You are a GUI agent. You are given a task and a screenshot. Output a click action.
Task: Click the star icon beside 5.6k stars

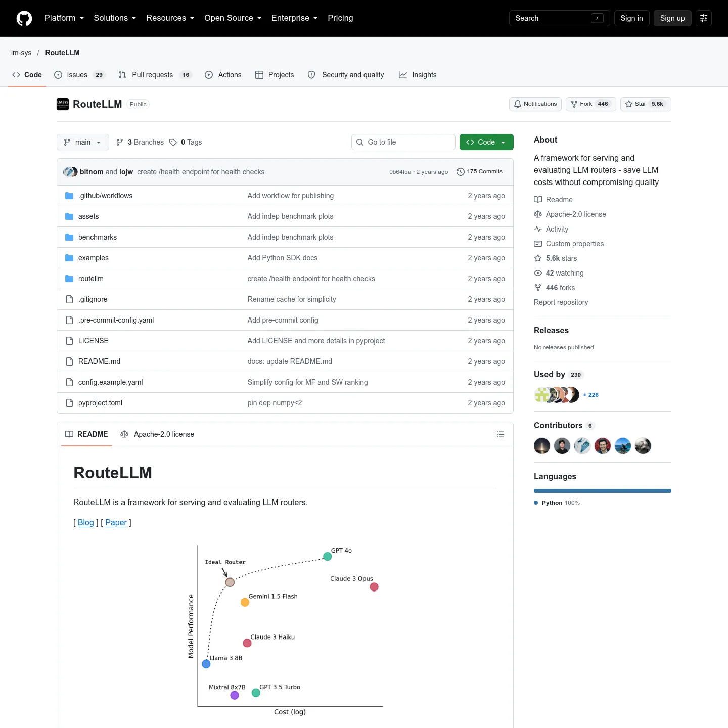click(x=538, y=258)
